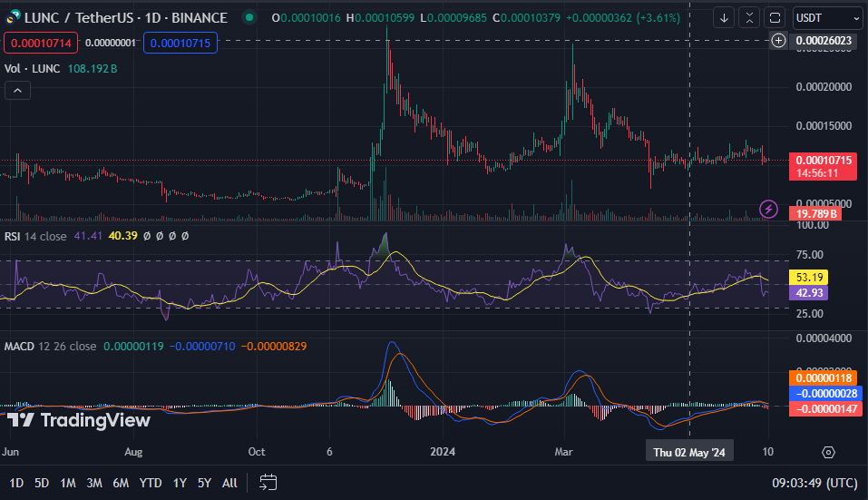Select the 1M time range
This screenshot has height=500, width=868.
coord(68,482)
